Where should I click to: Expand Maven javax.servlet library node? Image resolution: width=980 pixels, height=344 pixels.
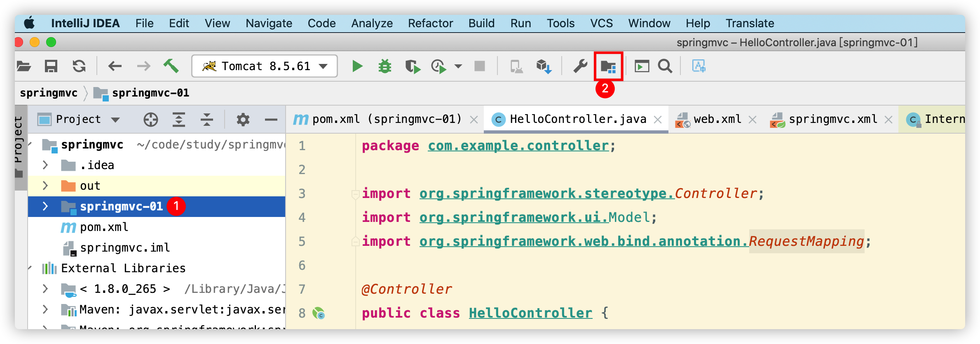click(x=45, y=309)
